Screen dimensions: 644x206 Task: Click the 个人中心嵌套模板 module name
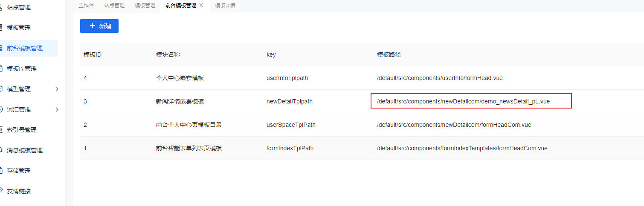point(180,78)
